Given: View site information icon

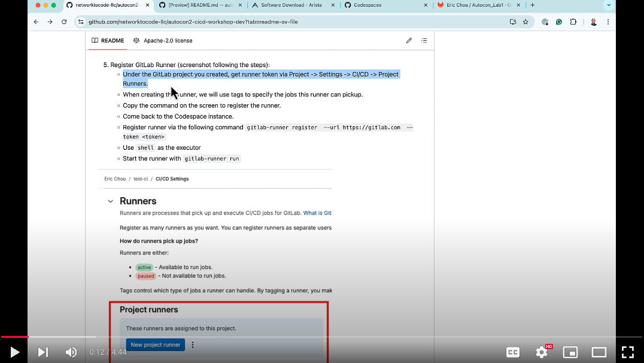Looking at the screenshot, I should click(81, 22).
